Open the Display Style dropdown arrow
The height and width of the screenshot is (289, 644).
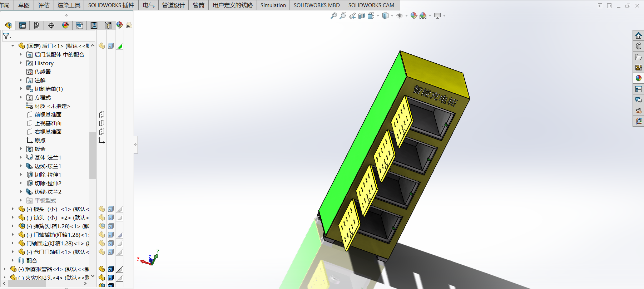(392, 16)
